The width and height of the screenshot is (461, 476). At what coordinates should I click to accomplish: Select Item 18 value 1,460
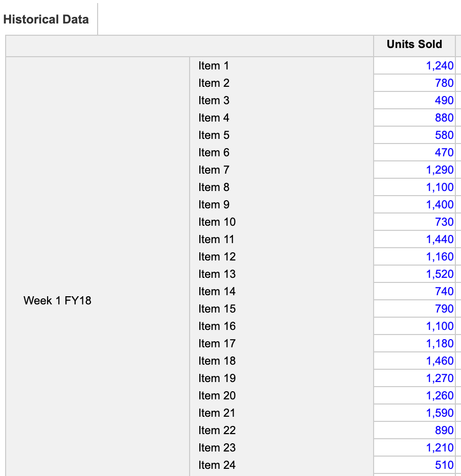click(x=414, y=361)
